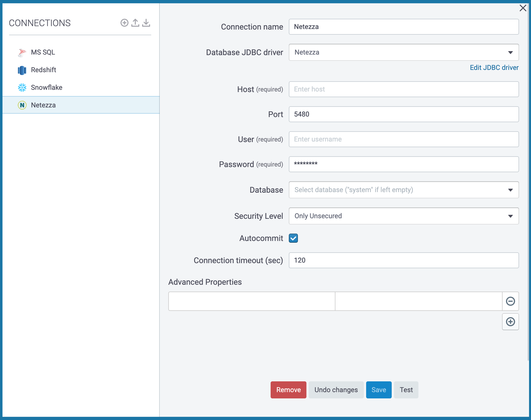Click the MS SQL connection icon
This screenshot has height=420, width=531.
click(x=22, y=53)
